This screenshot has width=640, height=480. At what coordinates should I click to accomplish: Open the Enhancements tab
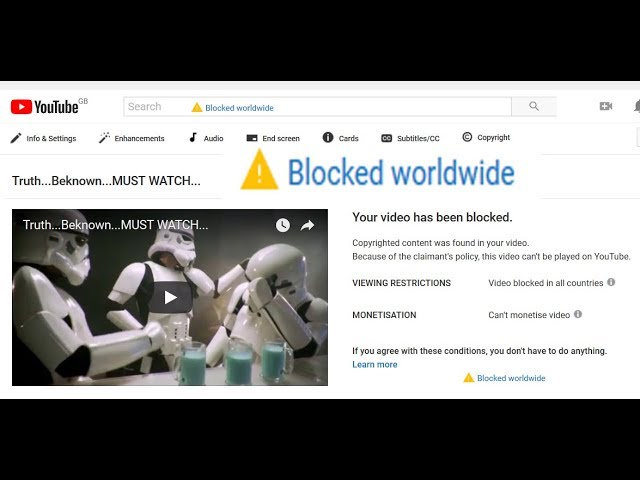tap(131, 138)
